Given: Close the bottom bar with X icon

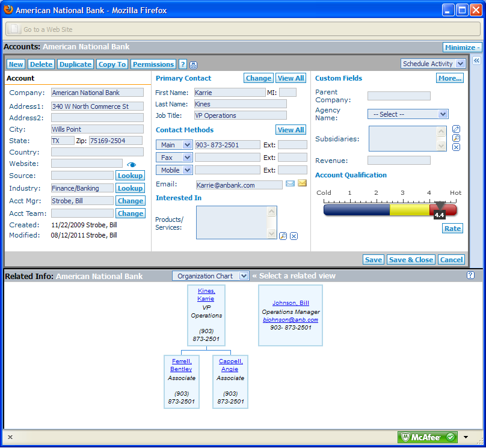Looking at the screenshot, I should coord(10,437).
